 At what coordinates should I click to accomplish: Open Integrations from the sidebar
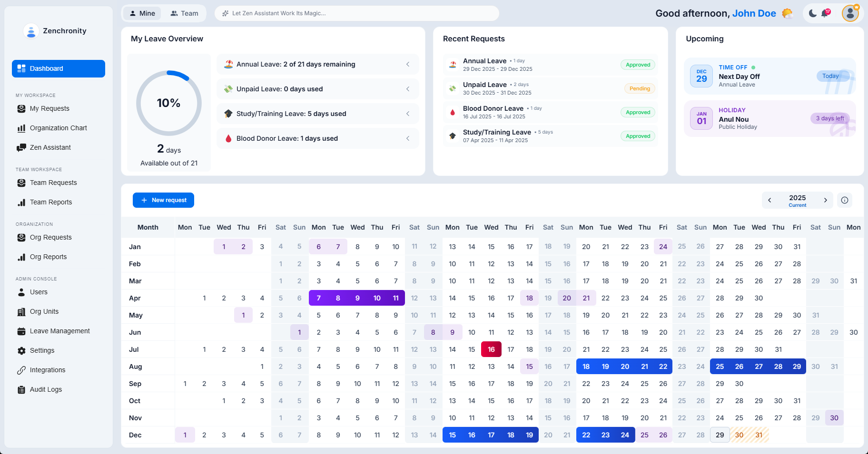47,370
